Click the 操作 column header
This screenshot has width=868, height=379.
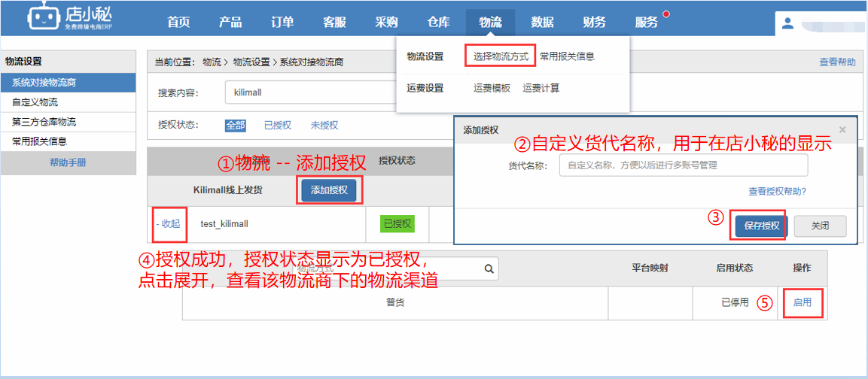click(802, 268)
